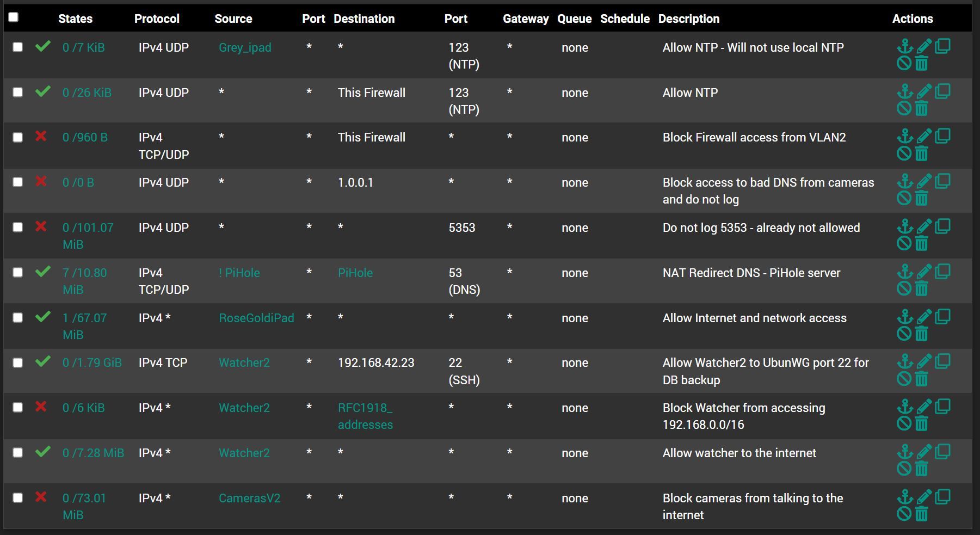Select checkbox for Watcher2 SSH port 22 rule
This screenshot has width=980, height=535.
click(x=18, y=363)
